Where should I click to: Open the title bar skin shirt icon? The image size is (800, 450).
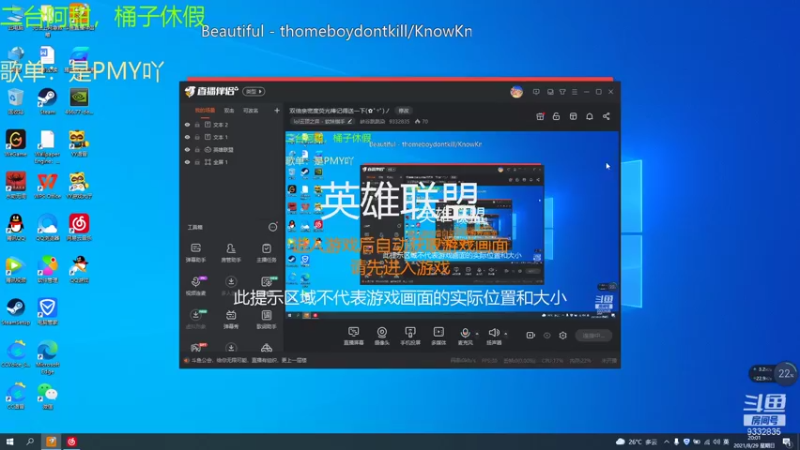(562, 92)
